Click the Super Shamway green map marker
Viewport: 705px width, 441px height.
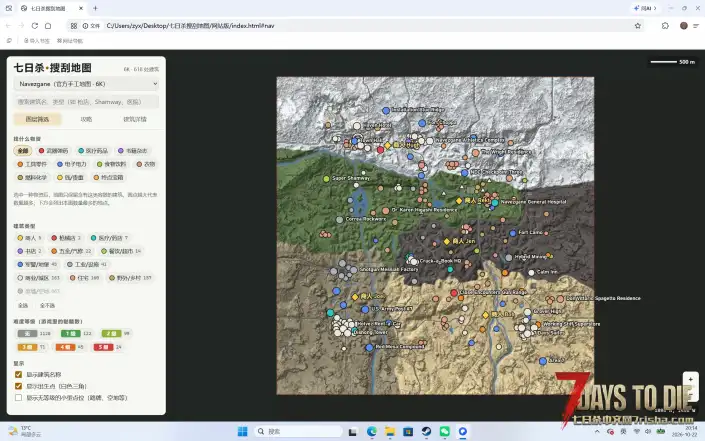coord(326,178)
